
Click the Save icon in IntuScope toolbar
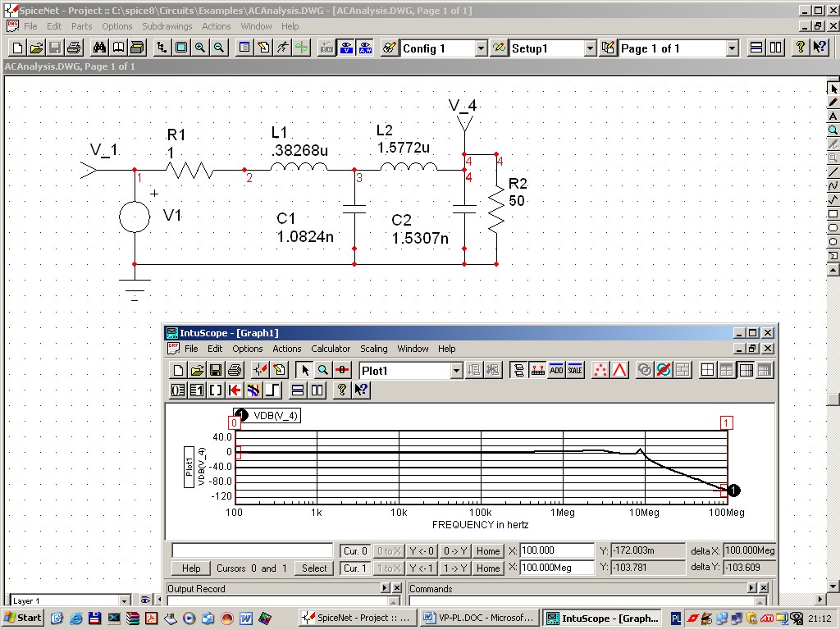tap(216, 371)
